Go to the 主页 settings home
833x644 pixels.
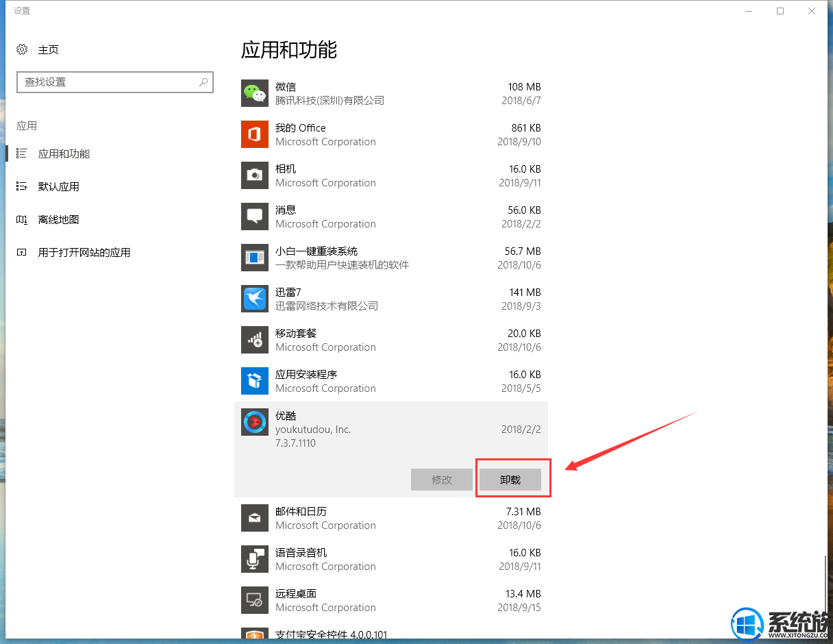[x=48, y=49]
